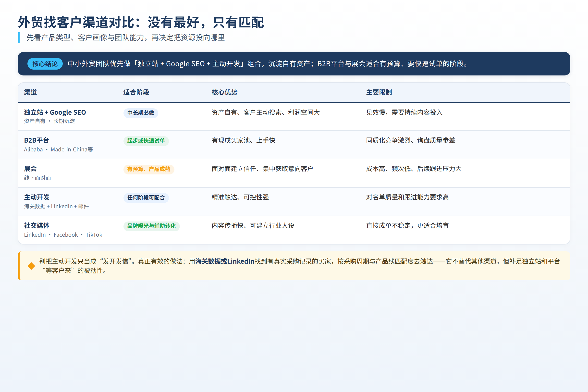Click the 主动开发 row title
Screen dimensions: 588x392
tap(37, 197)
